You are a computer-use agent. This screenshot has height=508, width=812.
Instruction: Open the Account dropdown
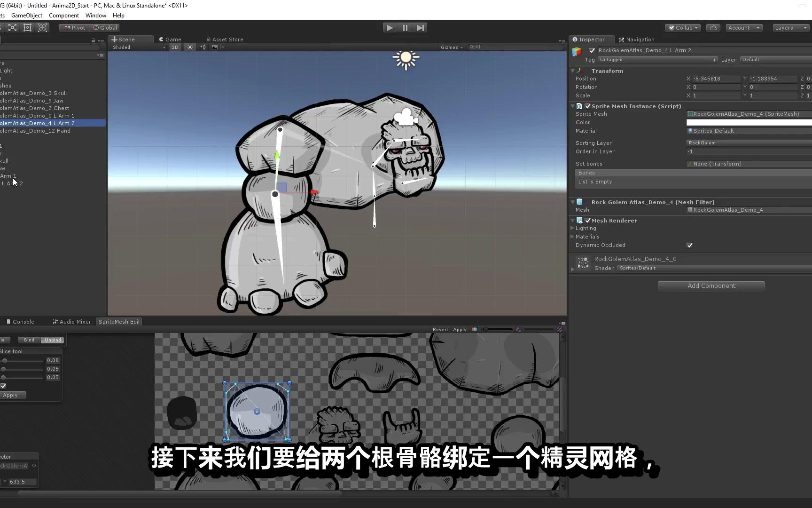pyautogui.click(x=743, y=28)
